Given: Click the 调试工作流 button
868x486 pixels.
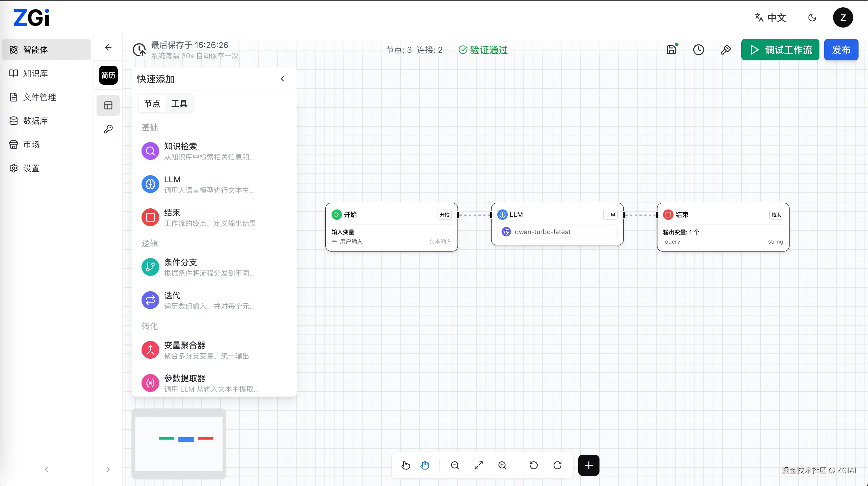Looking at the screenshot, I should pyautogui.click(x=780, y=50).
